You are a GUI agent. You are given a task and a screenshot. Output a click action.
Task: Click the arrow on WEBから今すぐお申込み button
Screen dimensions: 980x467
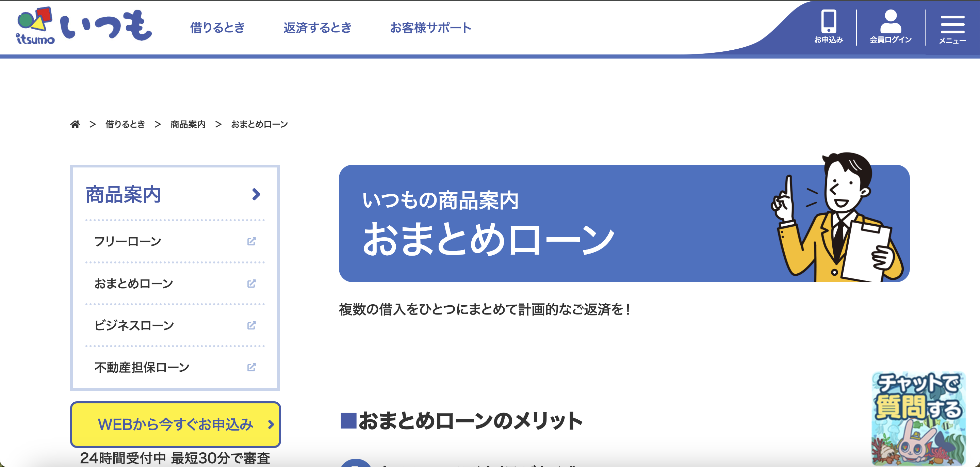click(271, 424)
